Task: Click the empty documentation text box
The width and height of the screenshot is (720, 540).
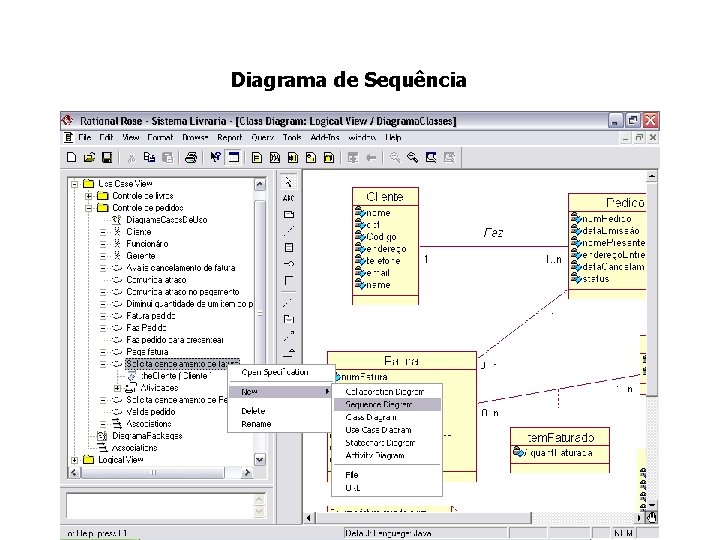Action: click(159, 506)
